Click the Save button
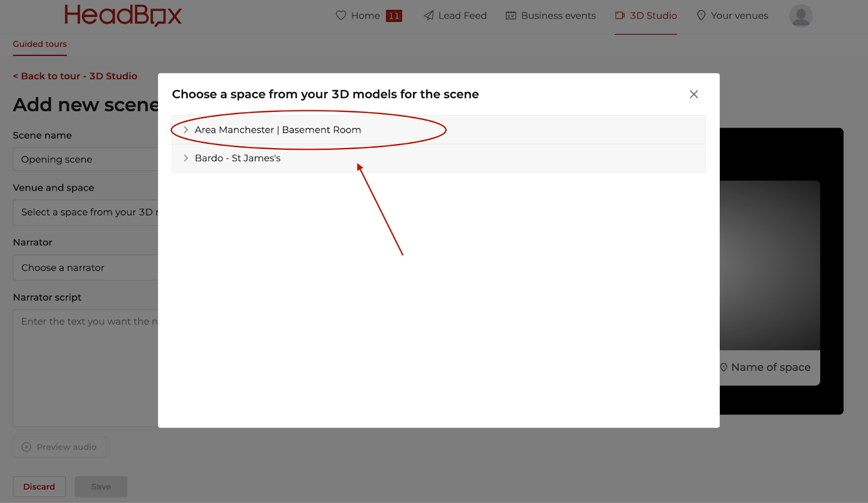Screen dimensions: 868x503 click(x=101, y=487)
